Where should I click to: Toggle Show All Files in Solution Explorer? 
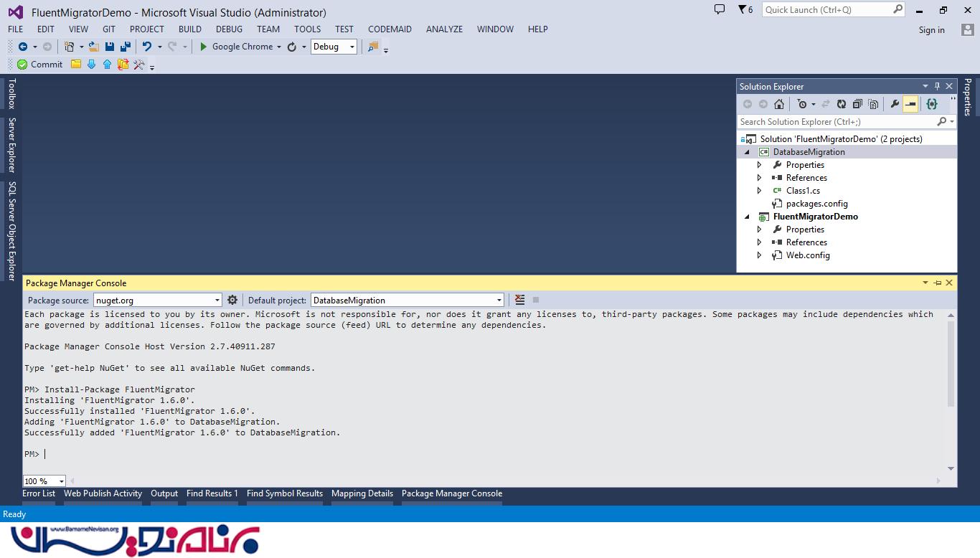[872, 104]
